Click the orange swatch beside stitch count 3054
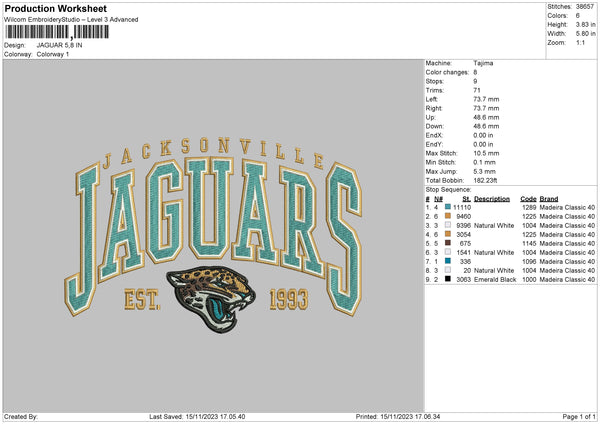Viewport: 600px width, 424px height. coord(448,234)
